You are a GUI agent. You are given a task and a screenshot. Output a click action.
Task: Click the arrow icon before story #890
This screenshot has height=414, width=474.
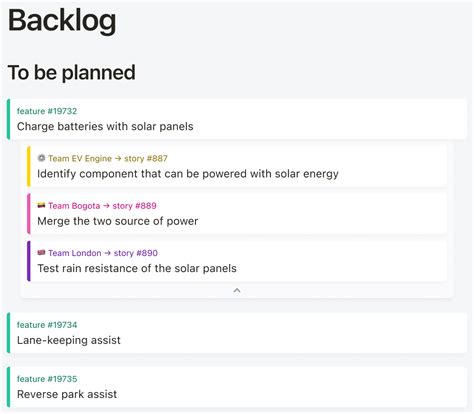107,253
